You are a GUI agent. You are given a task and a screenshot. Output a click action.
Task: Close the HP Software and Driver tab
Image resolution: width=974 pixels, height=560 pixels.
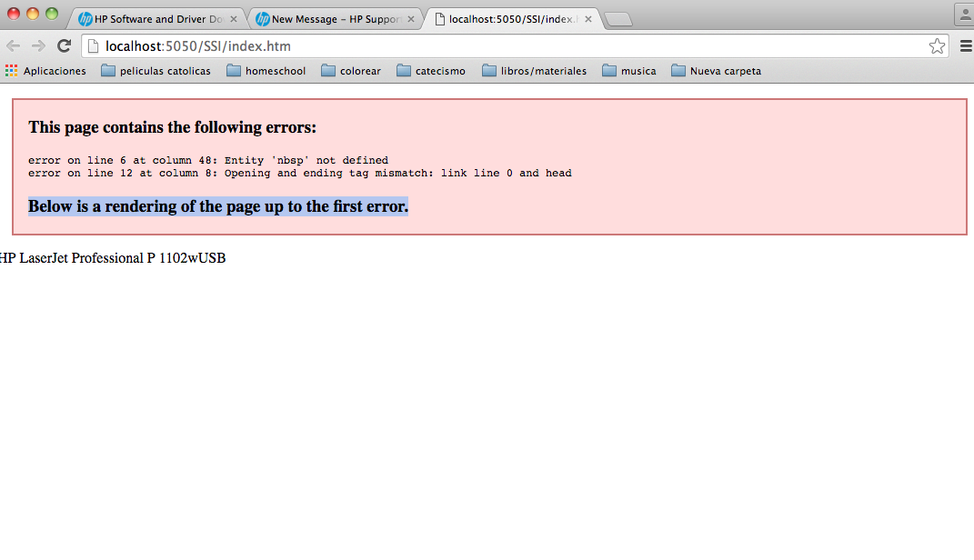[234, 19]
